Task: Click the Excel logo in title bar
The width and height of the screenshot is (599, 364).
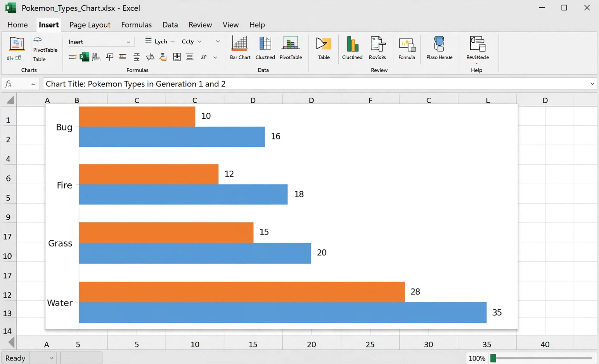Action: click(10, 8)
